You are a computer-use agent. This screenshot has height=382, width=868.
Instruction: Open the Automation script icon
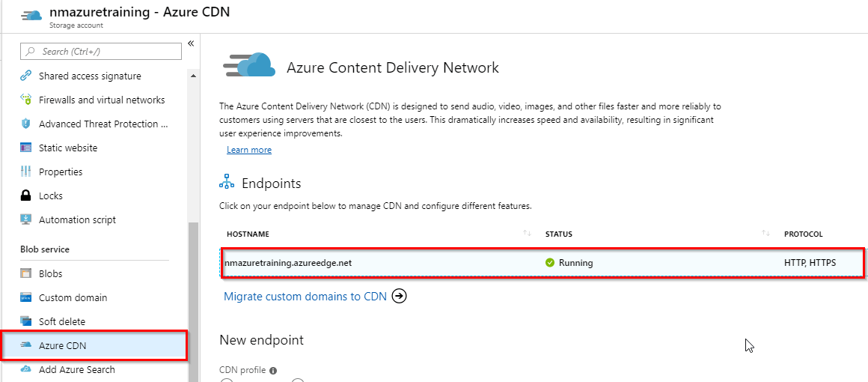point(26,220)
